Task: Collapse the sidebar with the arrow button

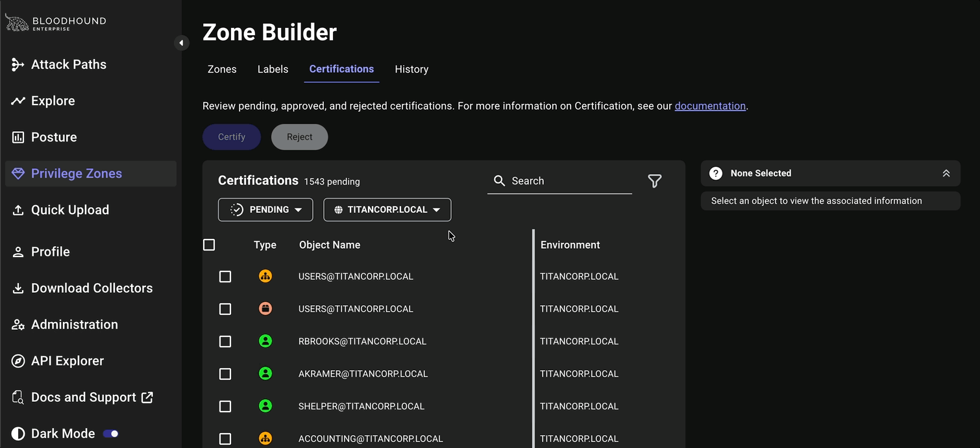Action: (181, 43)
